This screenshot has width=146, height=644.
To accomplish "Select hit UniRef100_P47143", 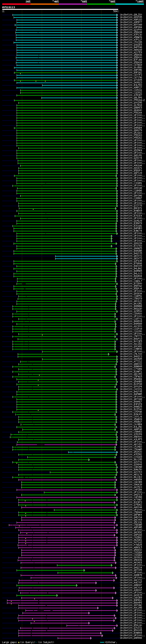I will point(131,543).
